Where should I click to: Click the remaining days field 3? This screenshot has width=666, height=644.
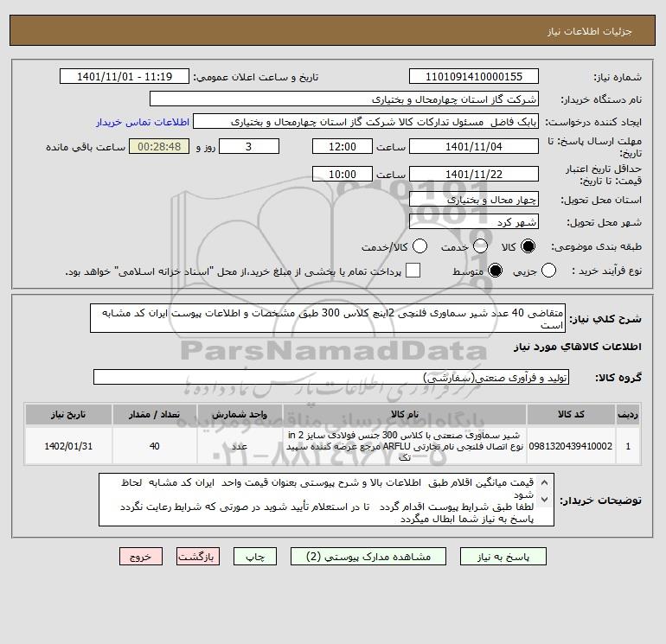(249, 146)
